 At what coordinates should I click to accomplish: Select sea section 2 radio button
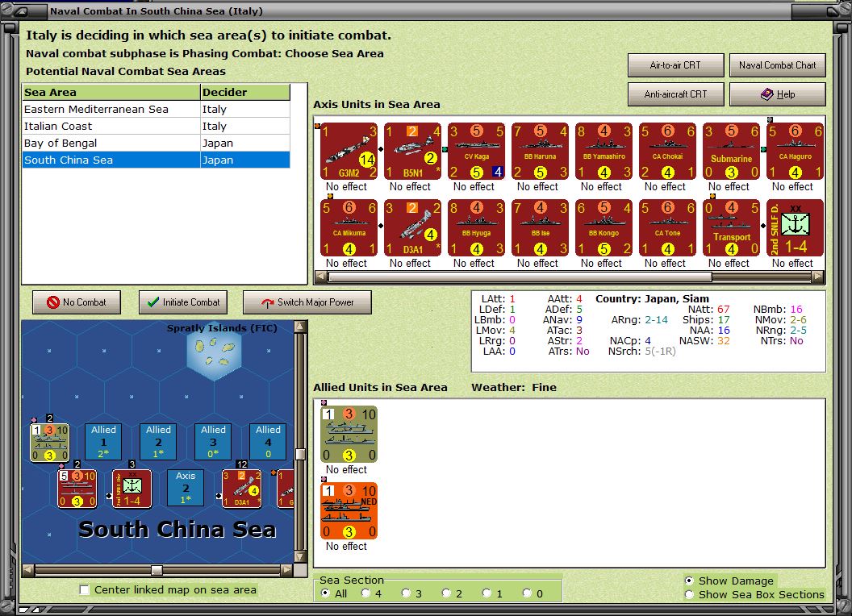click(446, 593)
